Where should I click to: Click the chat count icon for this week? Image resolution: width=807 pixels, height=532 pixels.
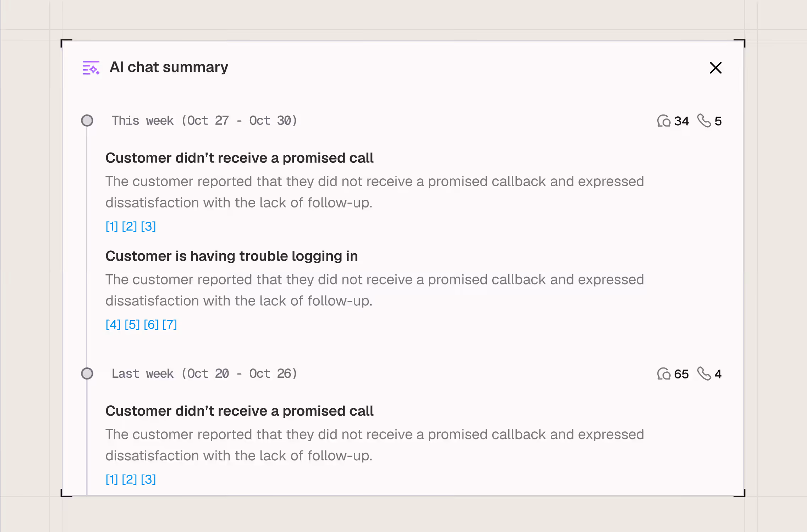coord(664,121)
